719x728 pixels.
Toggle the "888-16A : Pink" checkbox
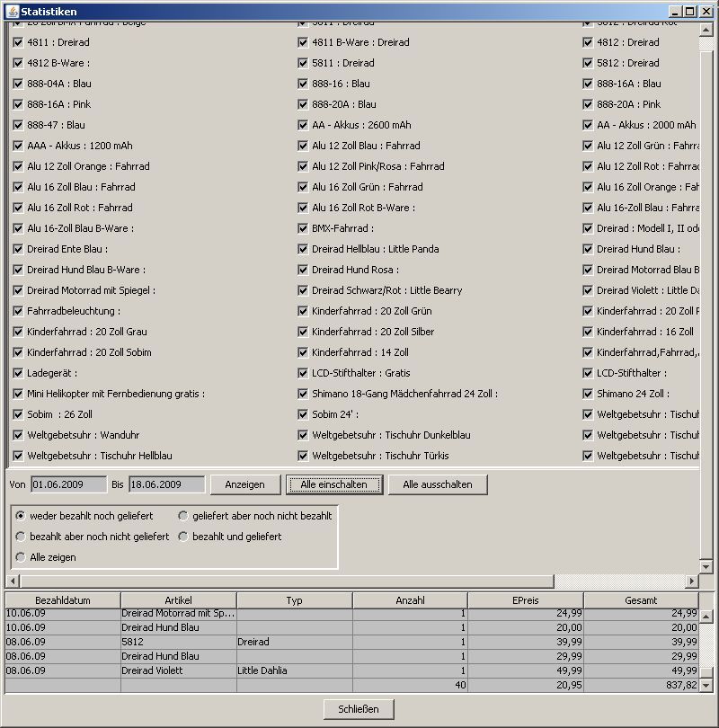coord(18,104)
